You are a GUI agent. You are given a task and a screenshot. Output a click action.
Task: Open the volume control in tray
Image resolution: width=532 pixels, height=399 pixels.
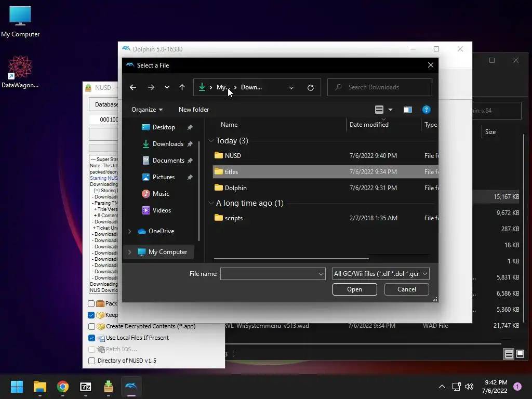click(x=469, y=387)
